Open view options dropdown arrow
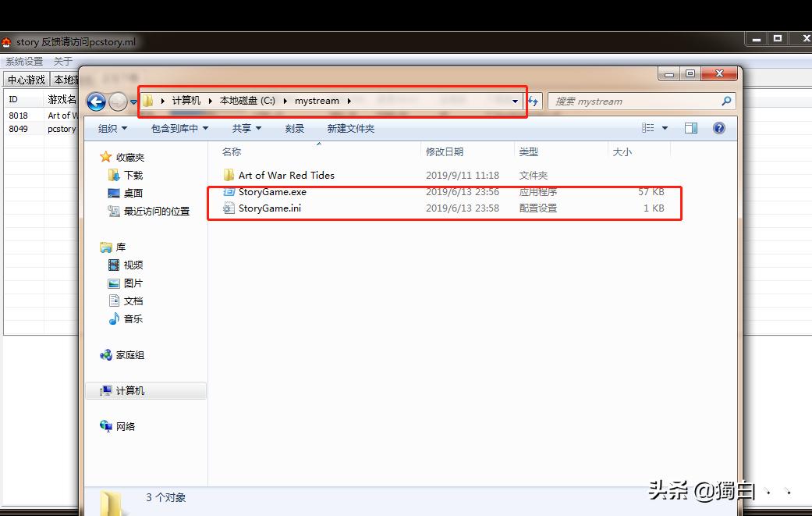Viewport: 812px width, 516px height. point(665,128)
